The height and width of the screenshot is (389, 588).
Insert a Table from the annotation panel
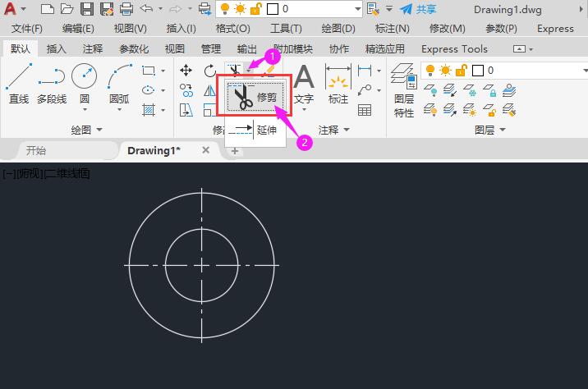tap(365, 110)
